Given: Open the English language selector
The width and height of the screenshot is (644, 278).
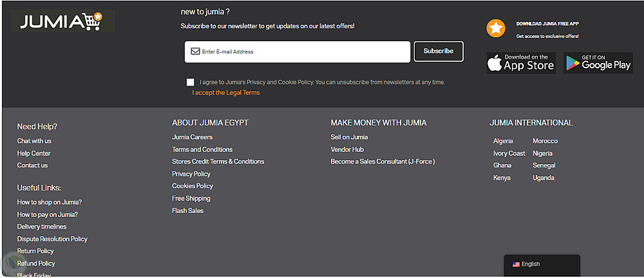Looking at the screenshot, I should (x=541, y=264).
